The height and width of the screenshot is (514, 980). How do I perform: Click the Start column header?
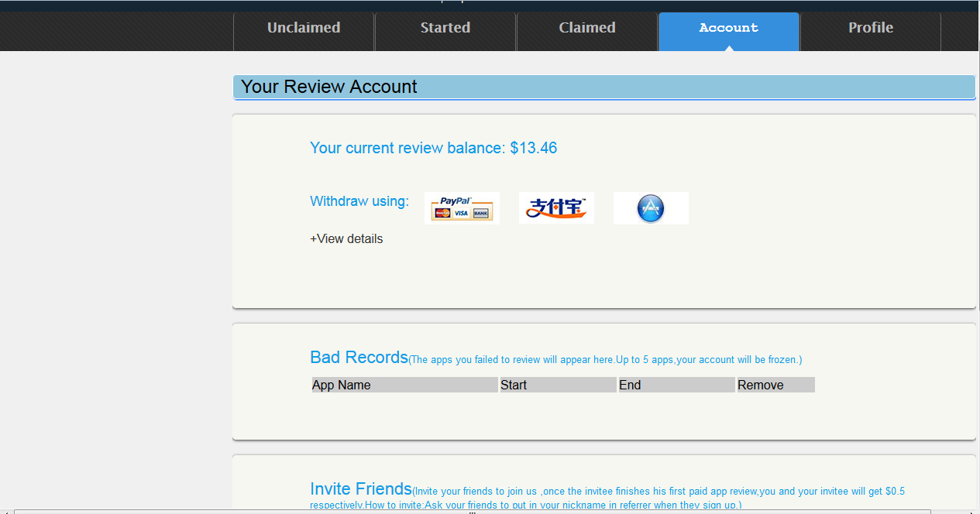(558, 385)
